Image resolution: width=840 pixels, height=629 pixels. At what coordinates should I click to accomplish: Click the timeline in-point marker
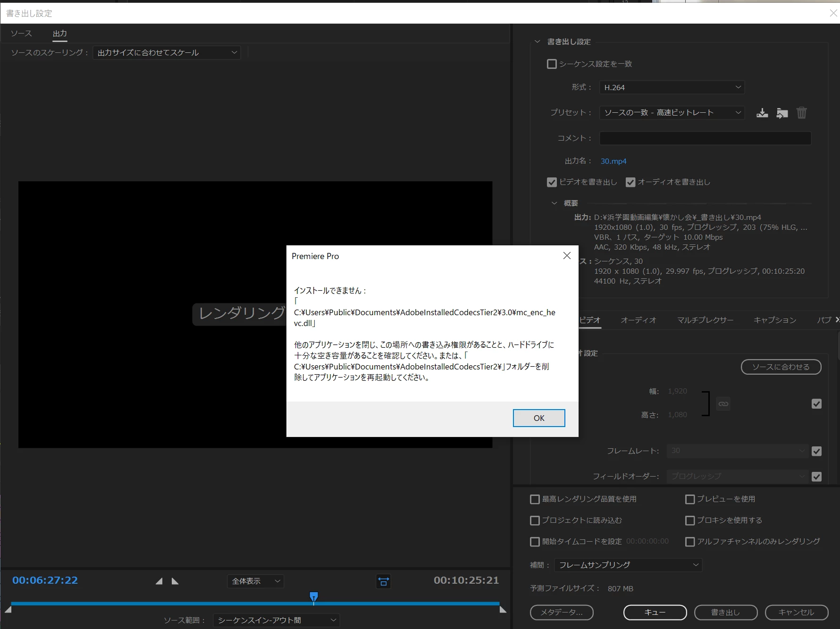click(x=8, y=610)
